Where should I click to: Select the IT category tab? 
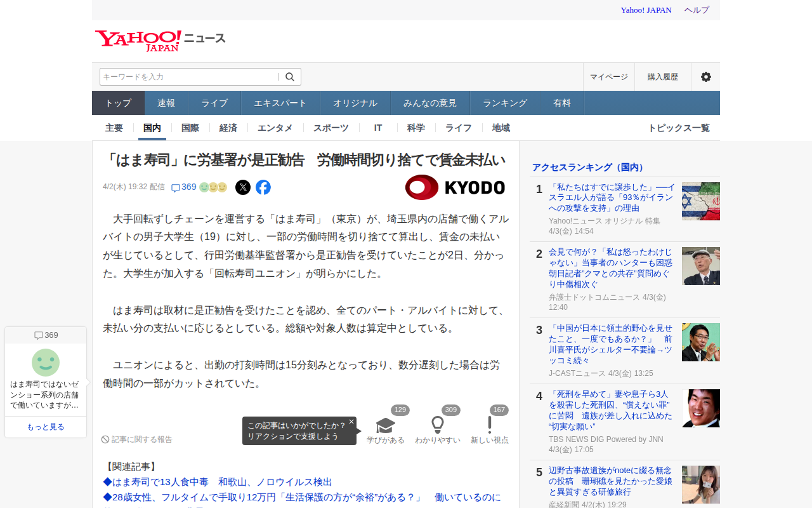(378, 128)
